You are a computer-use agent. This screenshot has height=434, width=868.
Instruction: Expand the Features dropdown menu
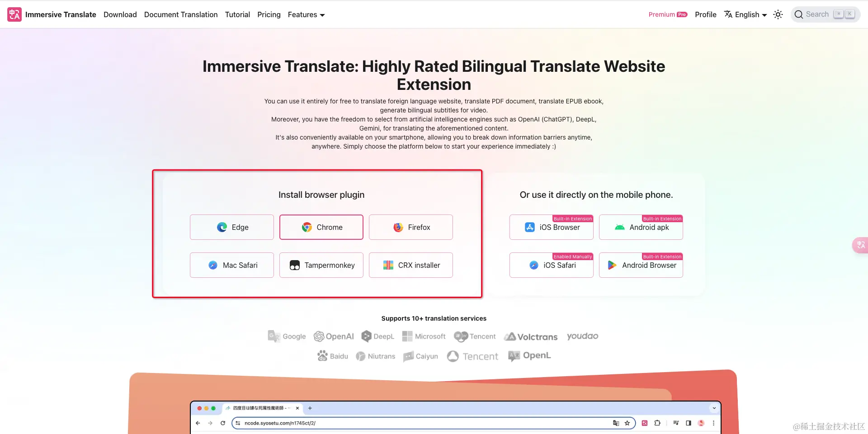(x=306, y=14)
